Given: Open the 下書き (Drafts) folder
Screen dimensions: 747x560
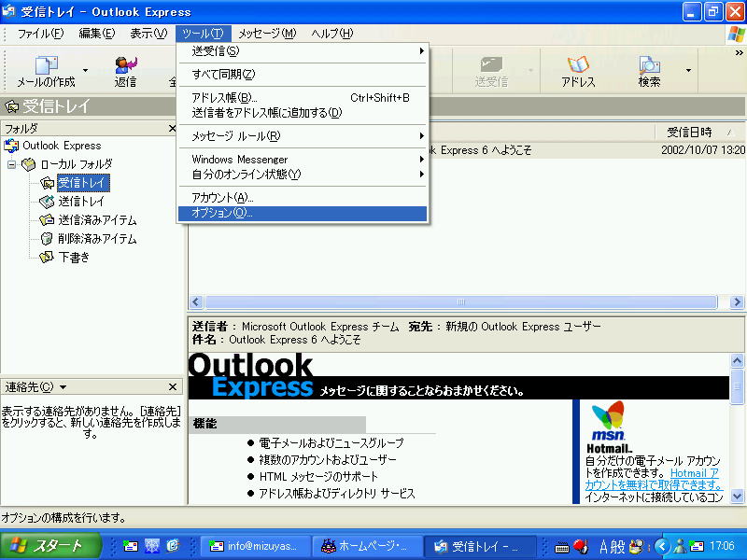Looking at the screenshot, I should tap(74, 258).
